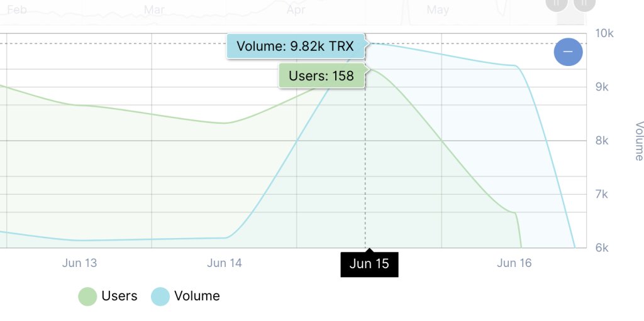Click the Jun 16 date axis label
This screenshot has height=321, width=644.
[x=514, y=263]
